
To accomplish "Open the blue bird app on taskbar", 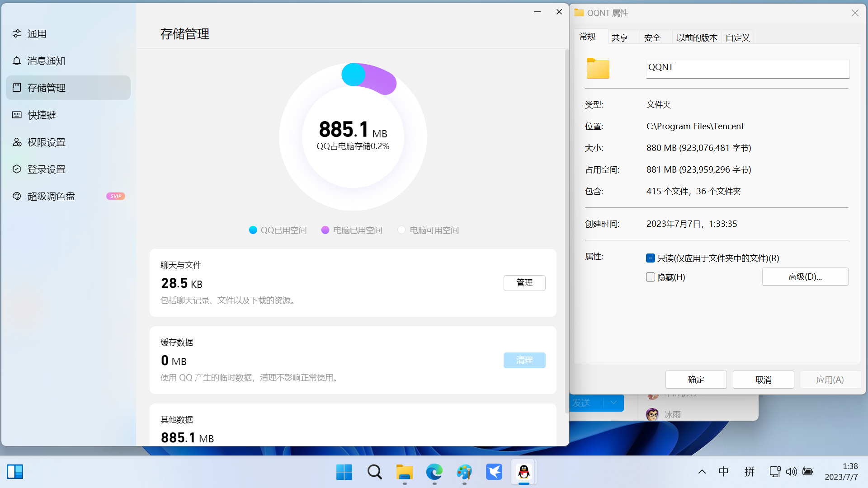I will [494, 472].
